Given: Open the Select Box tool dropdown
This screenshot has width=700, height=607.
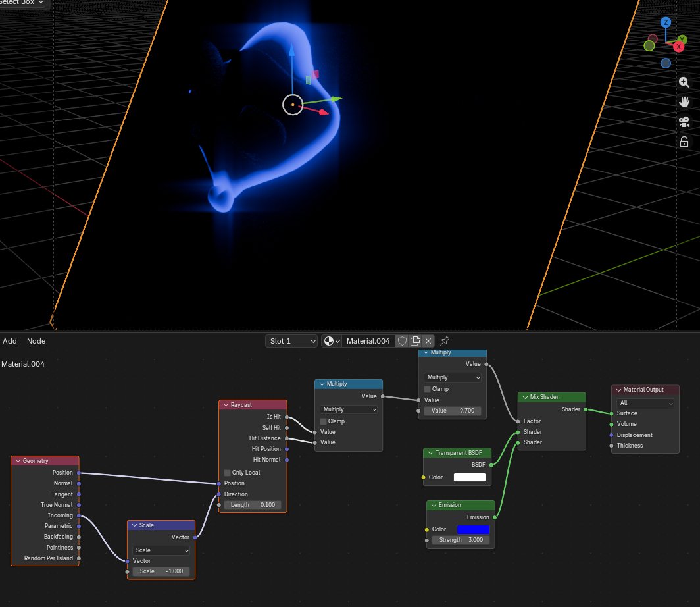Looking at the screenshot, I should (22, 3).
